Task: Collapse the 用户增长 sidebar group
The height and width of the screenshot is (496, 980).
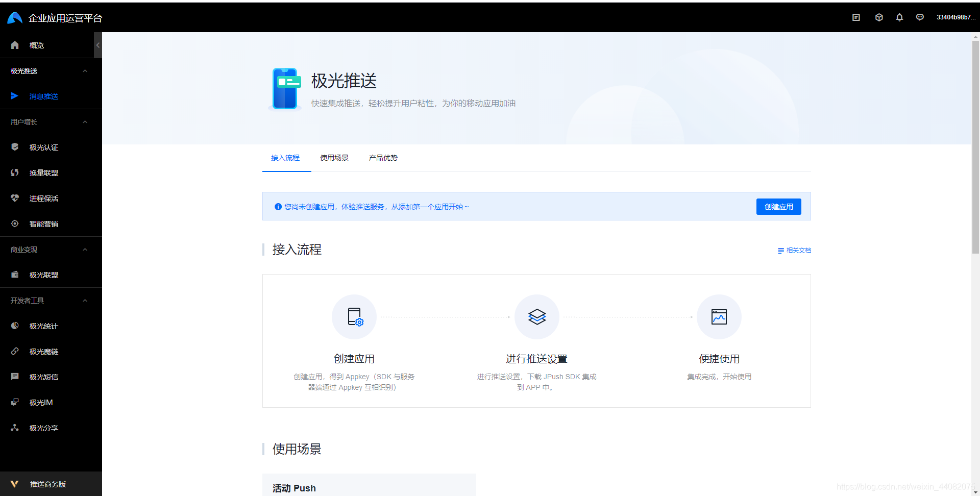Action: click(x=85, y=122)
